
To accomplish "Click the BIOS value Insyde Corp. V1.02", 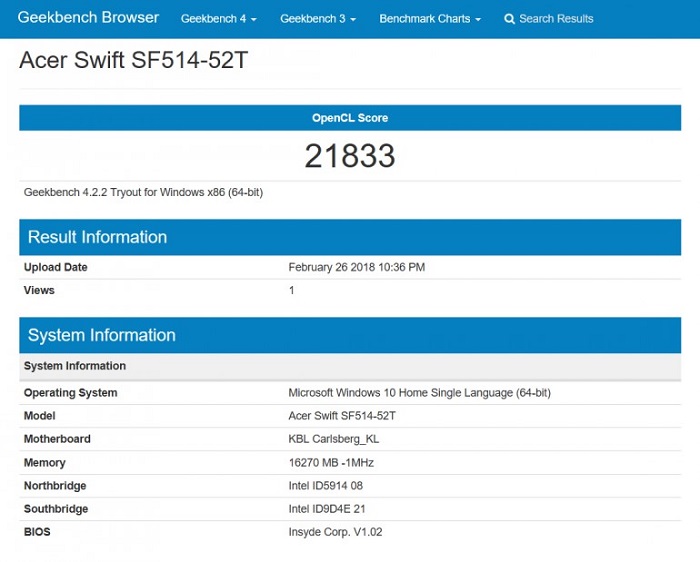I will (x=335, y=532).
